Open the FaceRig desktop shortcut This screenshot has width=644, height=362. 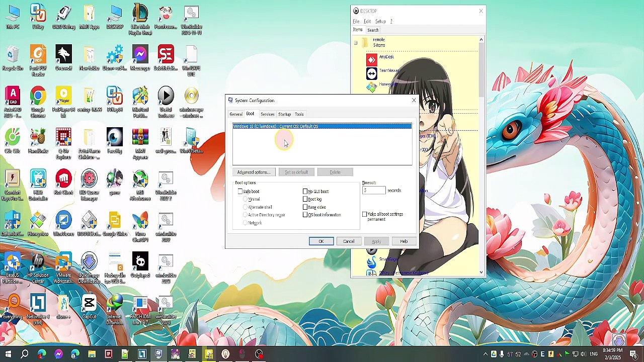[114, 141]
